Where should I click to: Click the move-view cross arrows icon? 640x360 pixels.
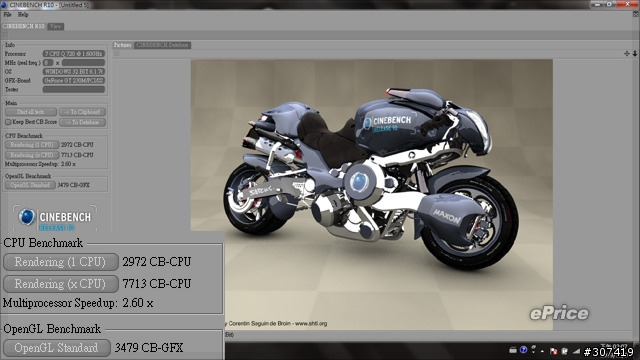click(627, 53)
